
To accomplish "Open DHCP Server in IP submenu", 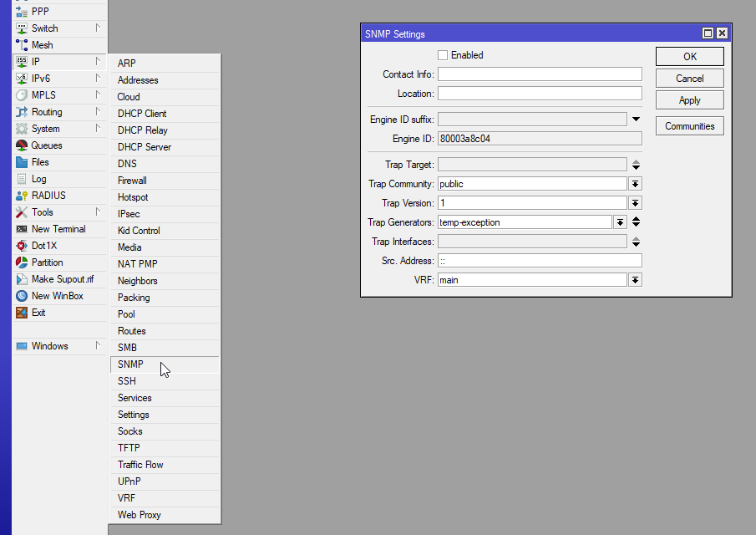I will (x=144, y=146).
